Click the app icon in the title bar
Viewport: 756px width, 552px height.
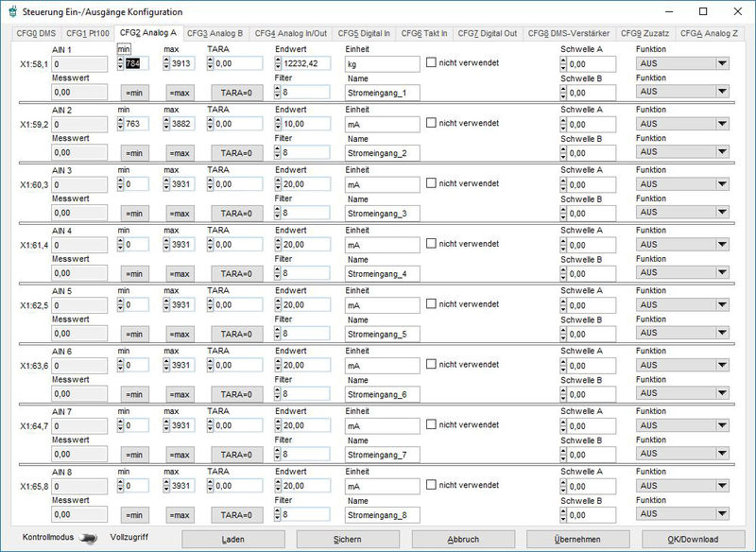pyautogui.click(x=11, y=11)
